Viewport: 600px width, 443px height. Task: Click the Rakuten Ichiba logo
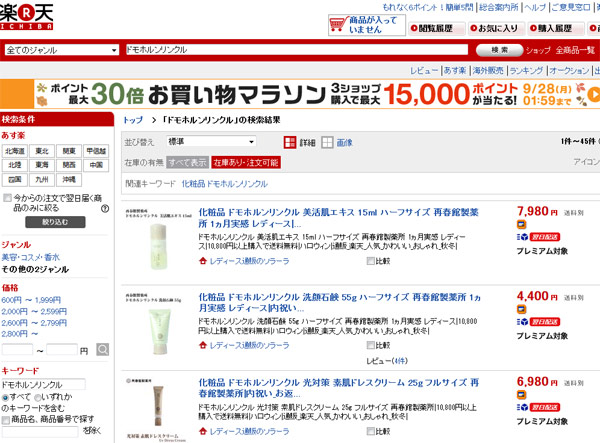(x=26, y=16)
